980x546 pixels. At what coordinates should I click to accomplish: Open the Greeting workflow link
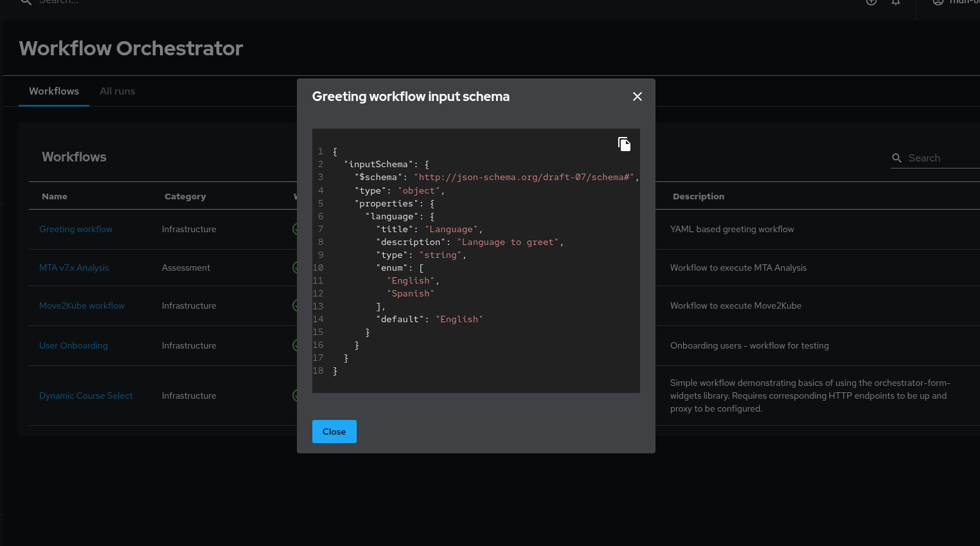coord(76,229)
